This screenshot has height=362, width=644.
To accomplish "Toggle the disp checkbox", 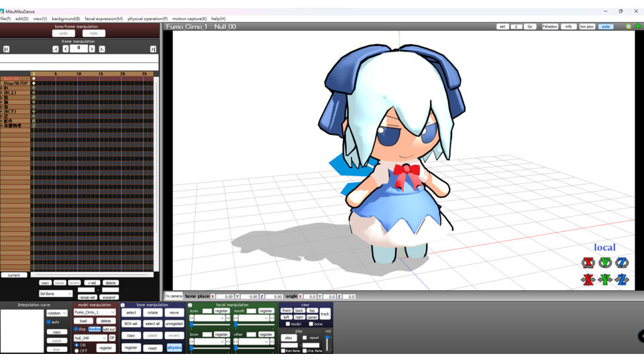I will (x=76, y=329).
